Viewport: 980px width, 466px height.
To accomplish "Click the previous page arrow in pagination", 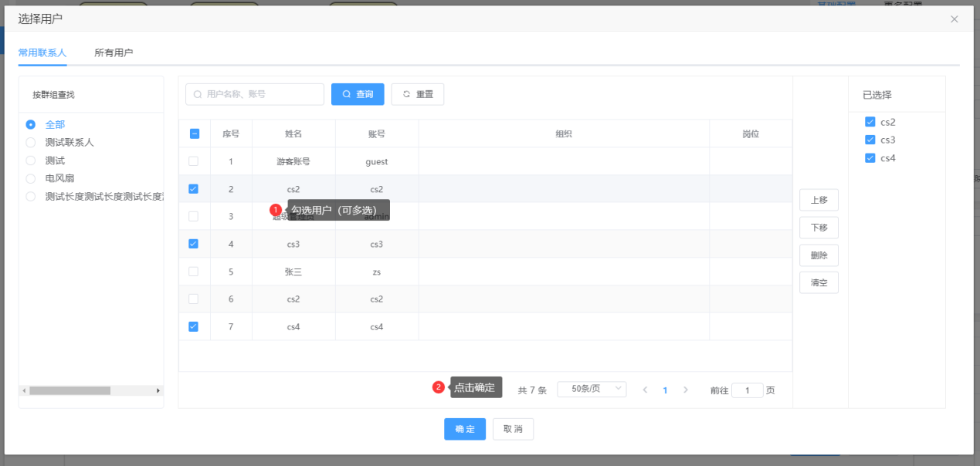I will coord(645,390).
